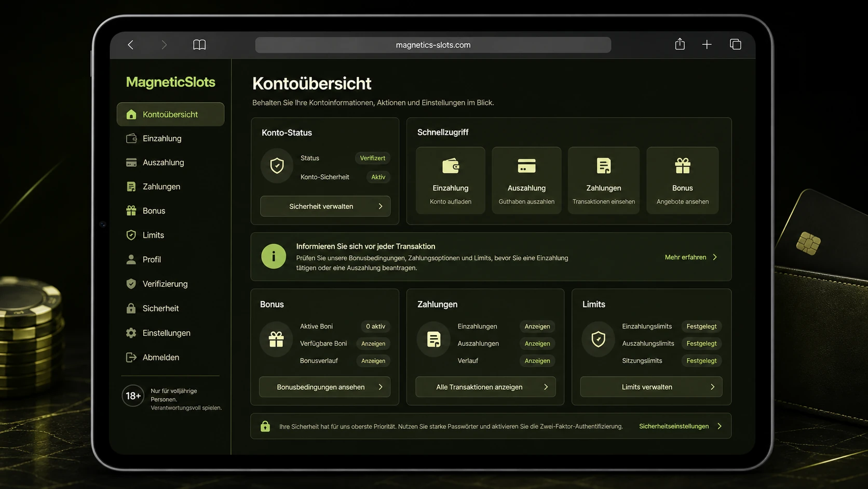868x489 pixels.
Task: Click Limits verwalten button
Action: (651, 387)
